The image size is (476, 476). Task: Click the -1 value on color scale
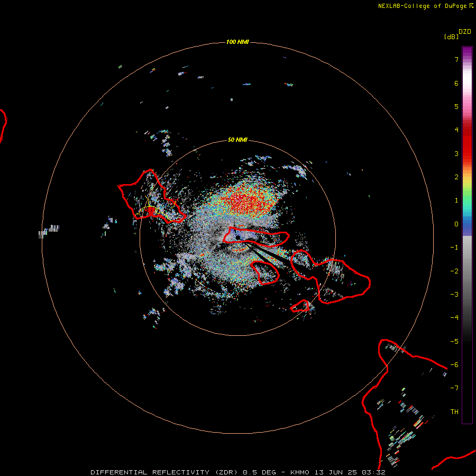pyautogui.click(x=454, y=248)
